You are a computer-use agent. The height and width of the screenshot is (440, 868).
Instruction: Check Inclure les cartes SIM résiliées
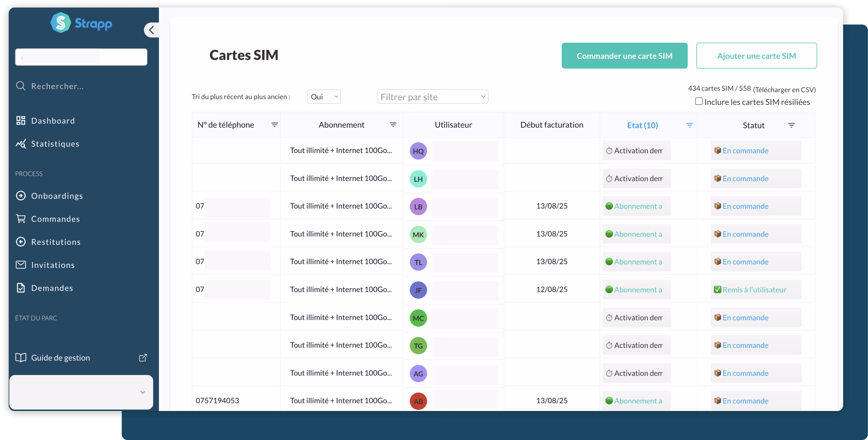click(699, 101)
